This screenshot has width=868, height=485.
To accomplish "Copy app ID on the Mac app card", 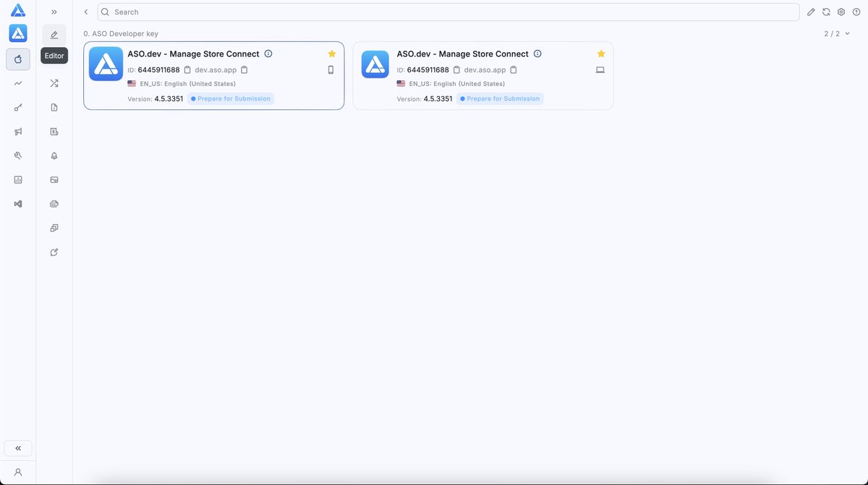I will [456, 70].
